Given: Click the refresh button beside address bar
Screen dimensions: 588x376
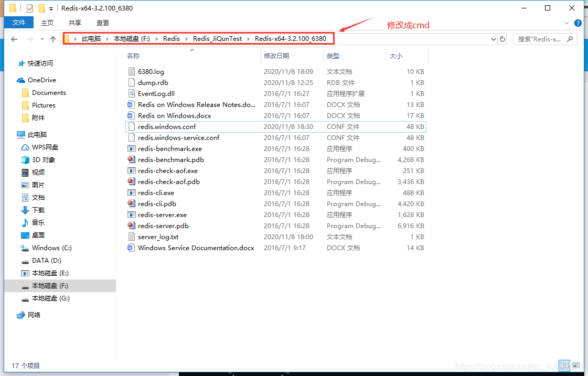Looking at the screenshot, I should (x=503, y=39).
